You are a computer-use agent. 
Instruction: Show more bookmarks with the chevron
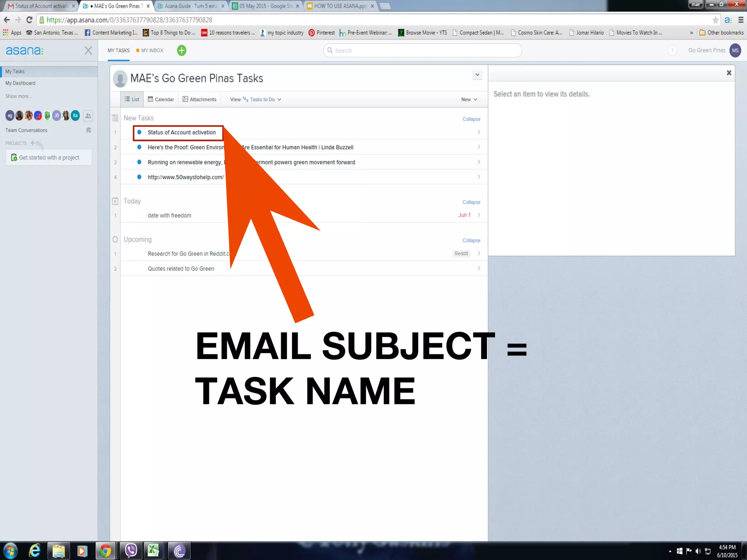(691, 33)
